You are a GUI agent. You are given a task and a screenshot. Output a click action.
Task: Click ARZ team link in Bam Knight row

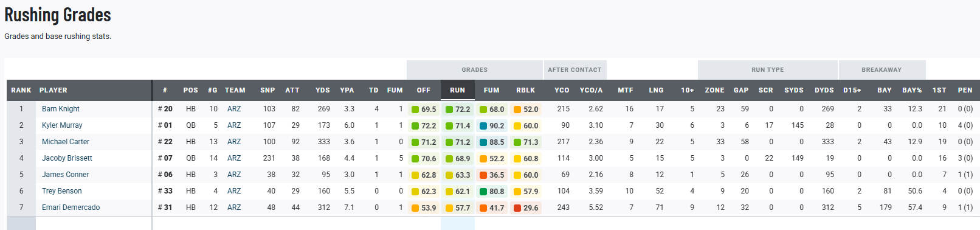[234, 109]
